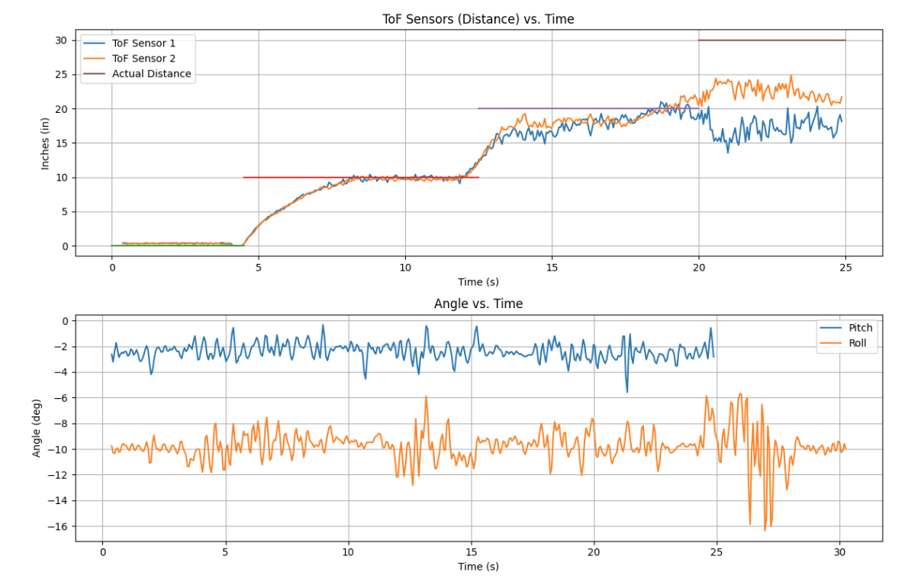Toggle the ToF Sensor 1 legend entry
The image size is (908, 588).
[145, 43]
